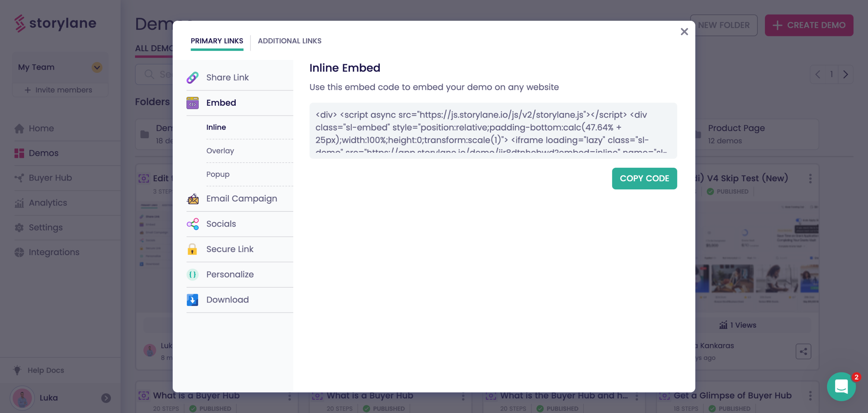Close the share links dialog
This screenshot has height=413, width=868.
coord(684,32)
